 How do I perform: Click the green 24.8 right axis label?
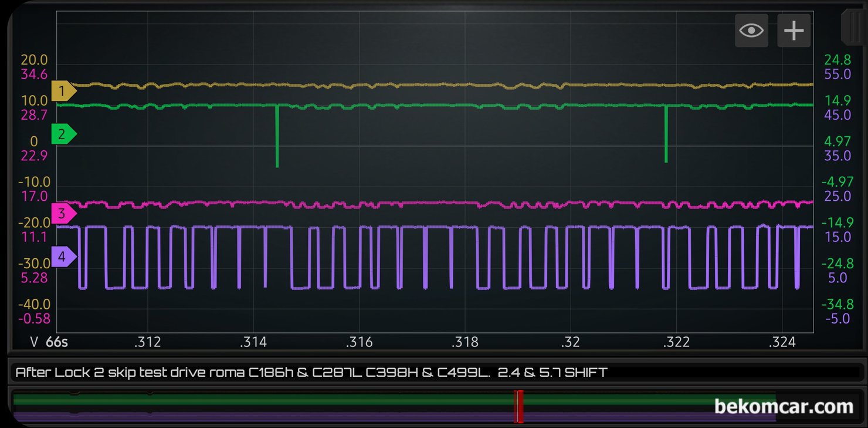838,60
